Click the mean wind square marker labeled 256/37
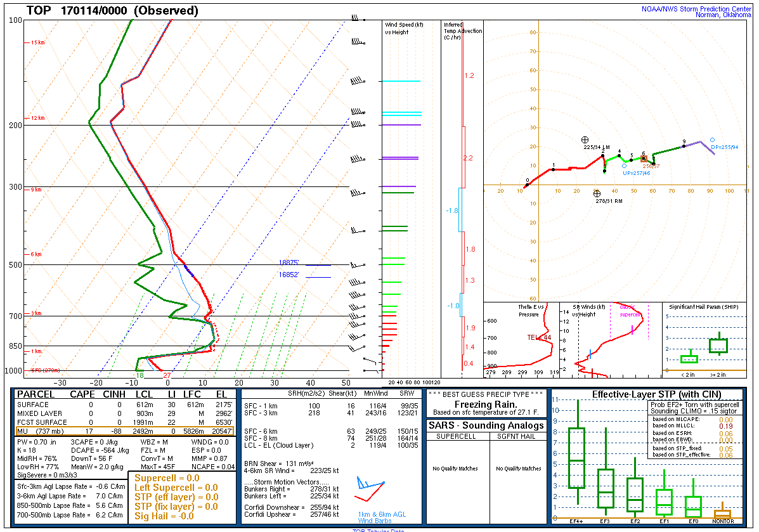This screenshot has width=759, height=532. (644, 159)
